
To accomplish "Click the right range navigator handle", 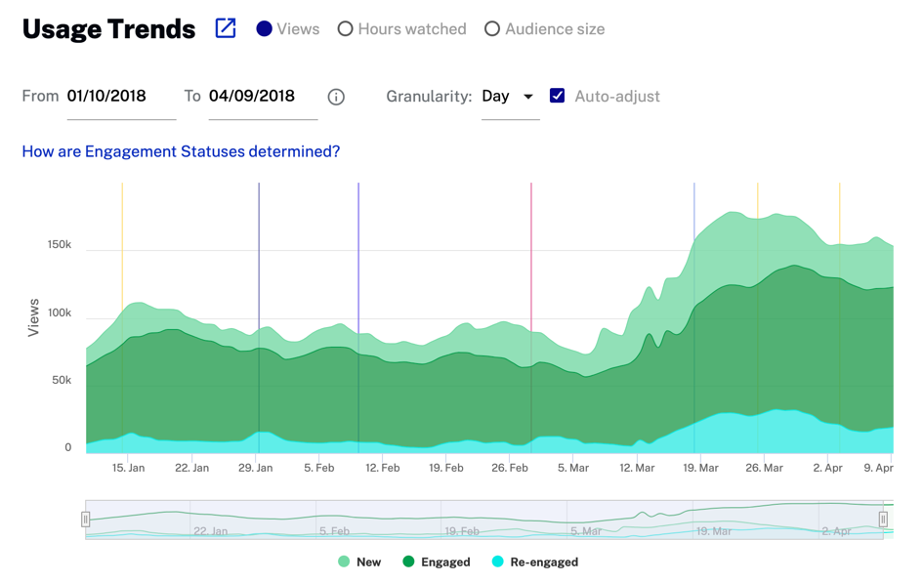I will click(x=883, y=520).
